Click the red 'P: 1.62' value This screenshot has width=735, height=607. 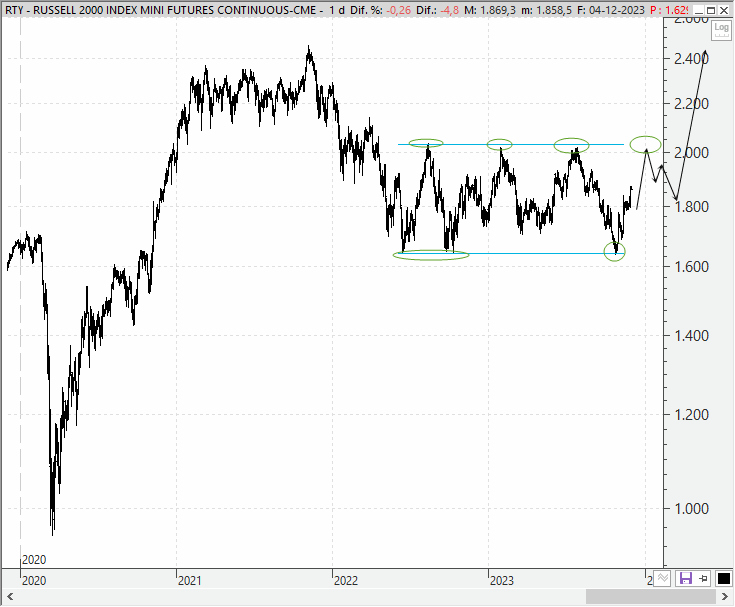pos(669,10)
